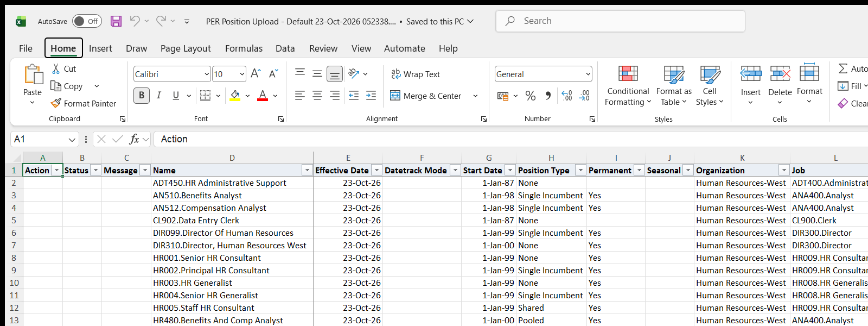The image size is (868, 326).
Task: Open Effective Date filter dropdown
Action: [x=376, y=170]
